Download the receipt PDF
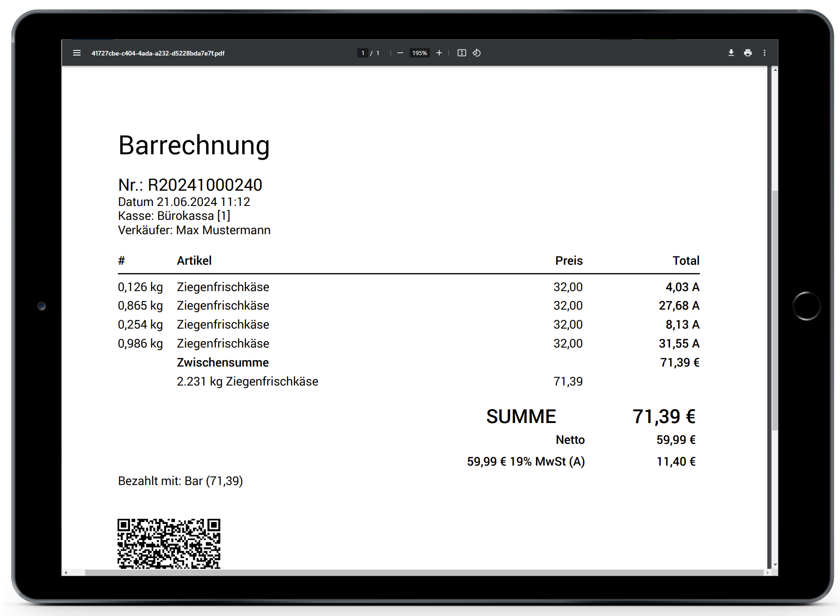Image resolution: width=840 pixels, height=616 pixels. coord(731,53)
